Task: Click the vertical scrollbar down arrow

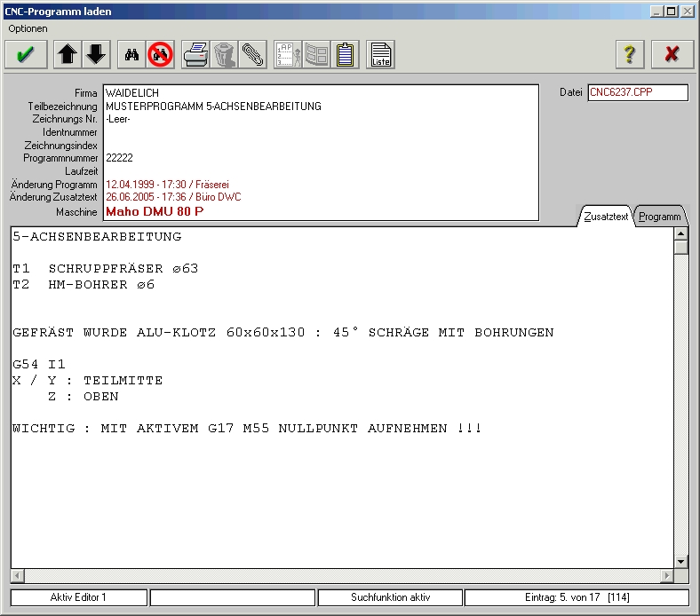Action: tap(681, 561)
